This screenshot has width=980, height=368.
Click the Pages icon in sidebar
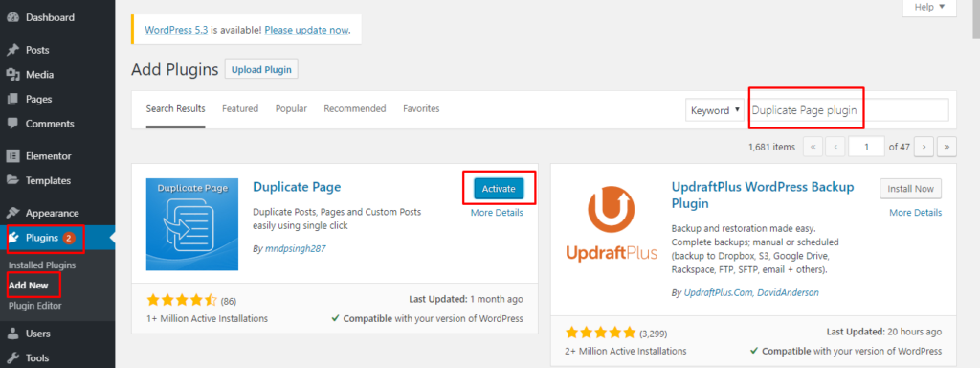click(12, 99)
